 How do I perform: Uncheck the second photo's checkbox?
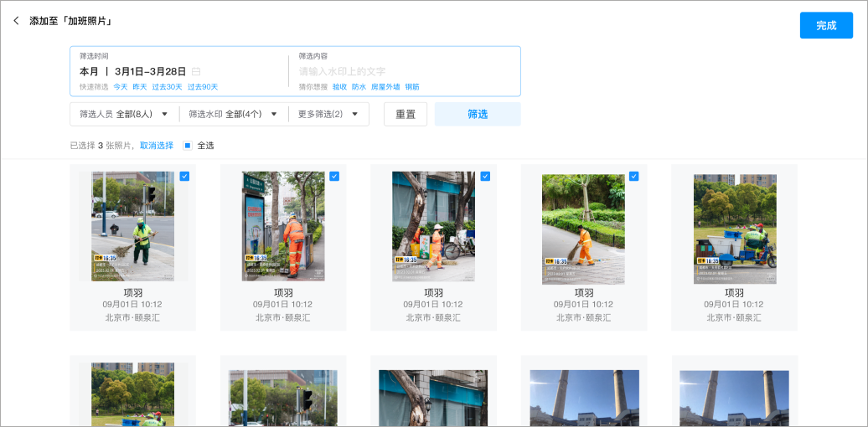(334, 177)
